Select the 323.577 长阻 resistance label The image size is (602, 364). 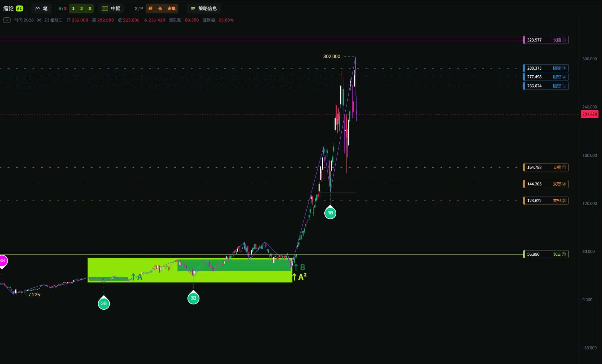(x=546, y=40)
